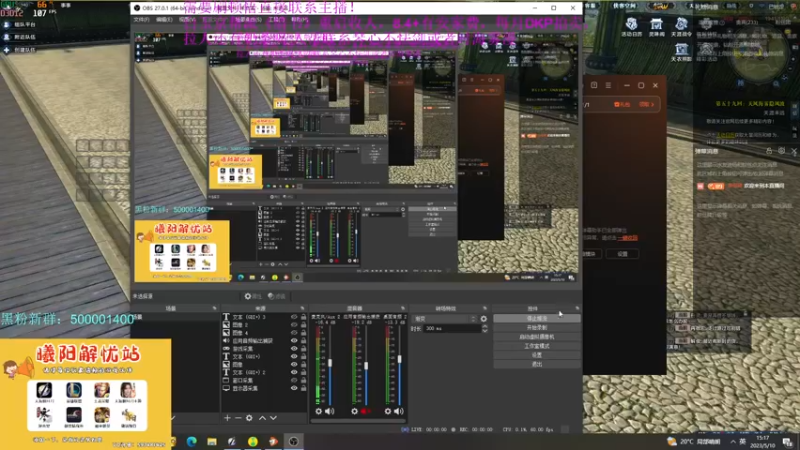Click 启动虚拟摄像机 button

[x=537, y=337]
